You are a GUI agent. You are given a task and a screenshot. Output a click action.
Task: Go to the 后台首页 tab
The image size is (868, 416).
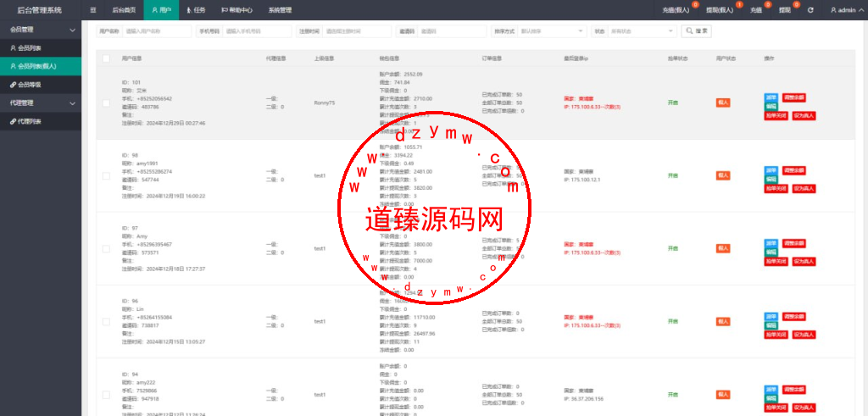(x=124, y=10)
